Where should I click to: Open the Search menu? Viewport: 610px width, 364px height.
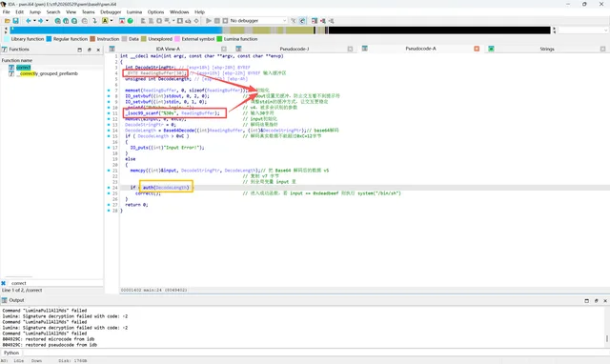point(53,12)
